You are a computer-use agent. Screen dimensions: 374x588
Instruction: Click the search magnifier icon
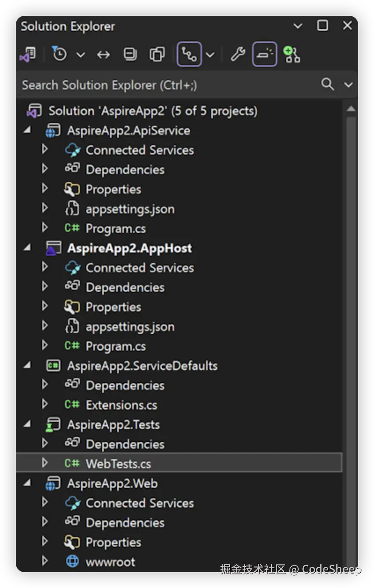point(327,84)
